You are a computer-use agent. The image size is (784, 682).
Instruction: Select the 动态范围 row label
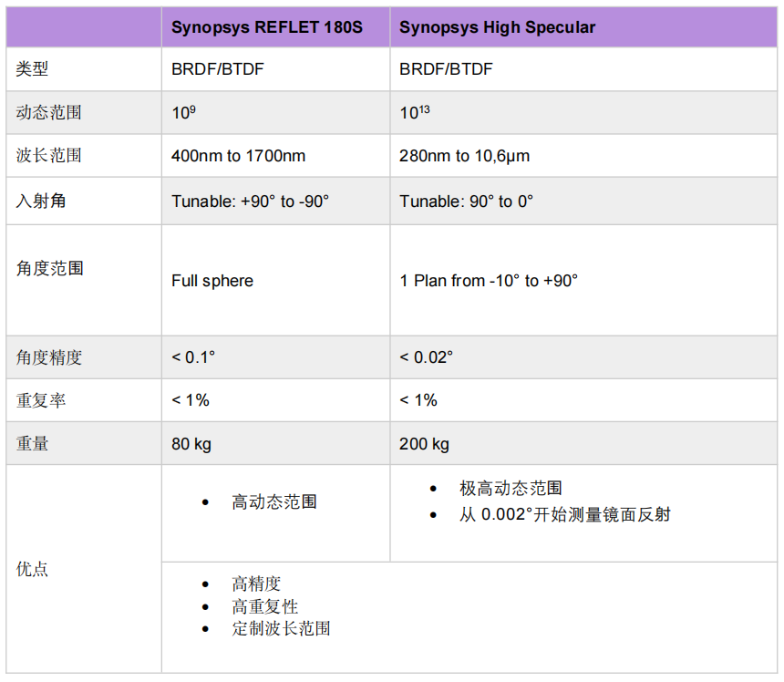(49, 113)
